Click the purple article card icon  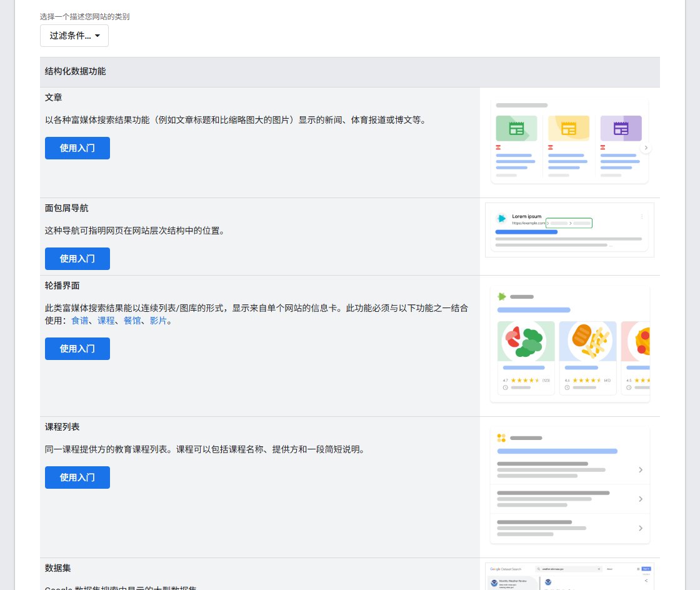coord(621,129)
